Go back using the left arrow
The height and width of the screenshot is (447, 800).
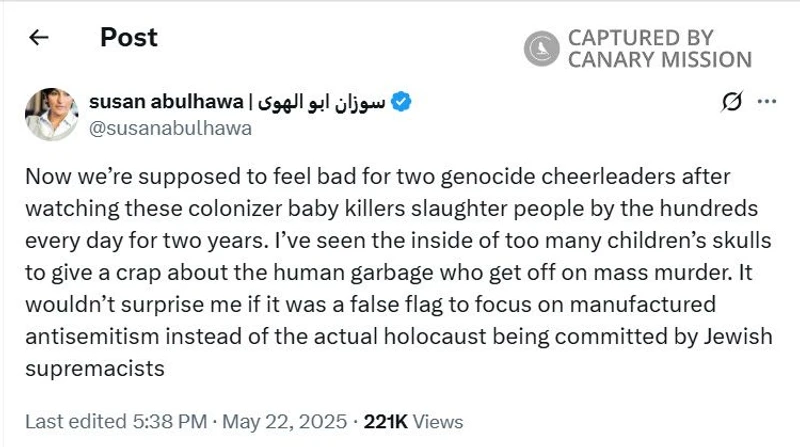(39, 39)
